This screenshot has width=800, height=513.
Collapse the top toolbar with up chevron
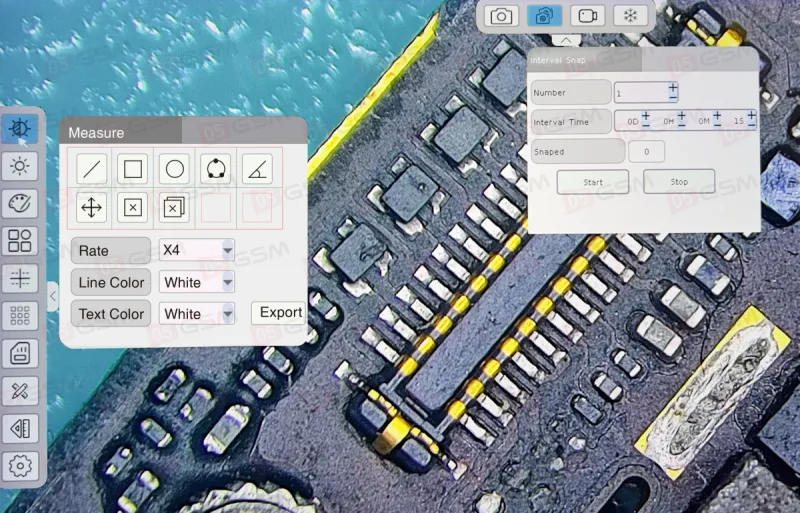pos(565,41)
